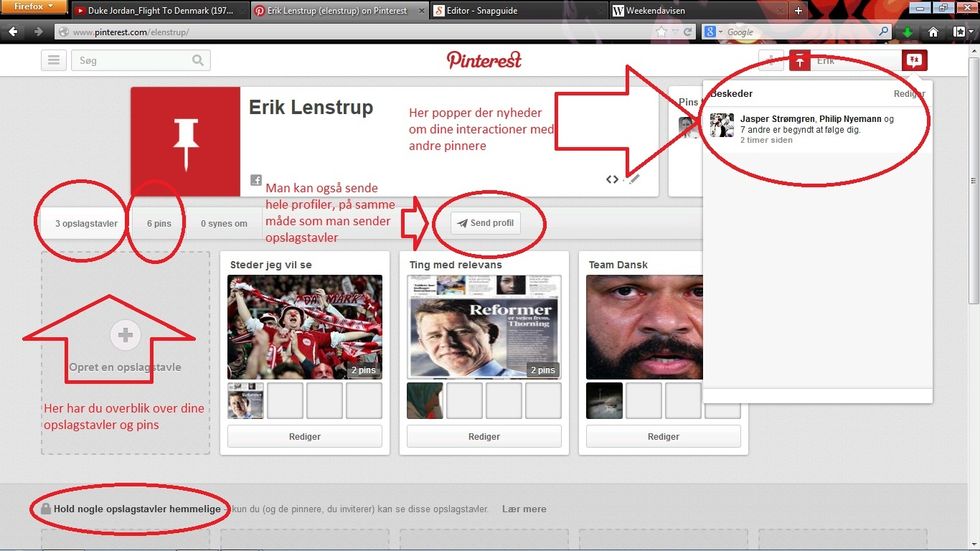
Task: Open the Facebook icon on the profile card
Action: click(256, 180)
